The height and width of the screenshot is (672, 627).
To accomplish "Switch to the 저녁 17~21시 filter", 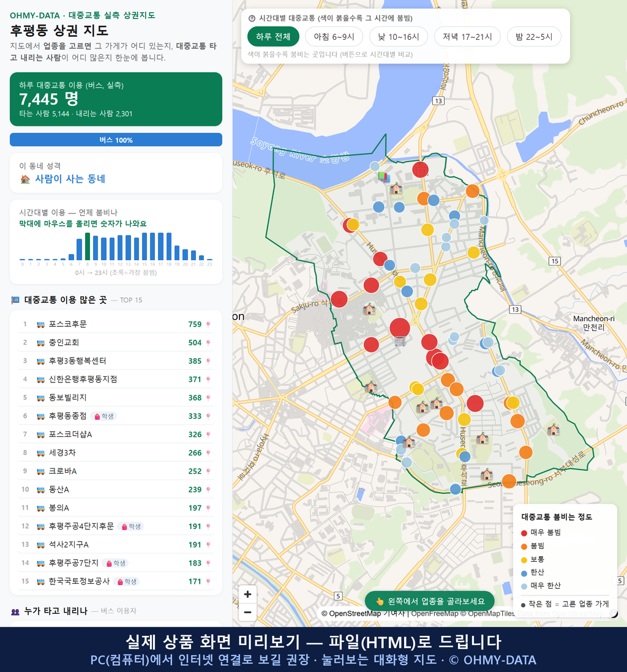I will click(x=467, y=37).
